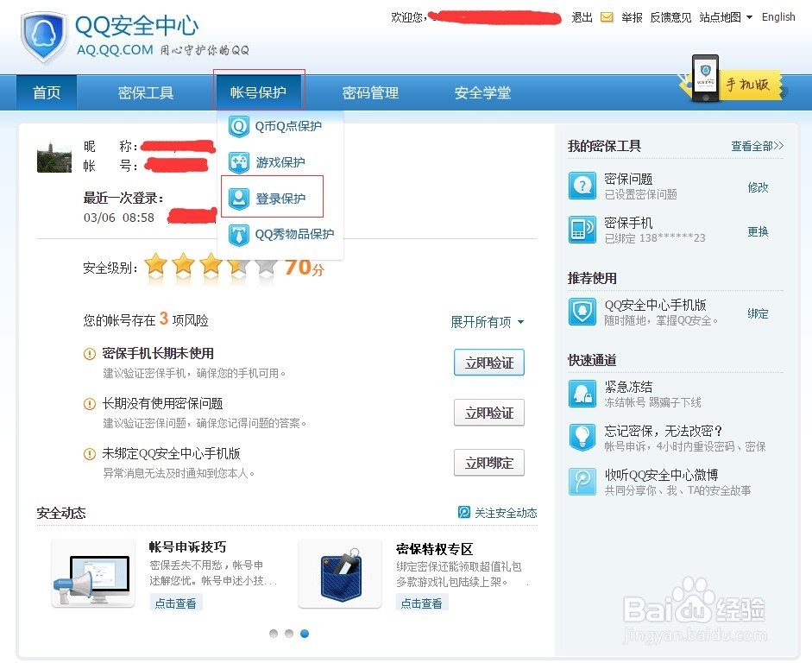
Task: Click the 登录保护 shield icon
Action: coord(239,197)
